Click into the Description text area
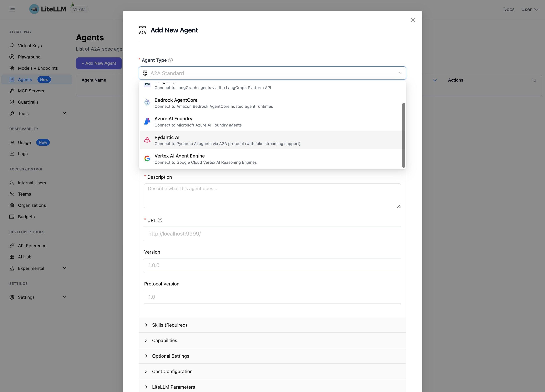Viewport: 545px width, 392px height. coord(272,196)
